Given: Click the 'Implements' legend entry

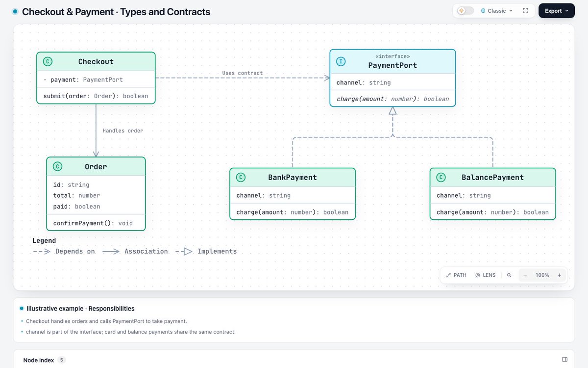Looking at the screenshot, I should (206, 251).
